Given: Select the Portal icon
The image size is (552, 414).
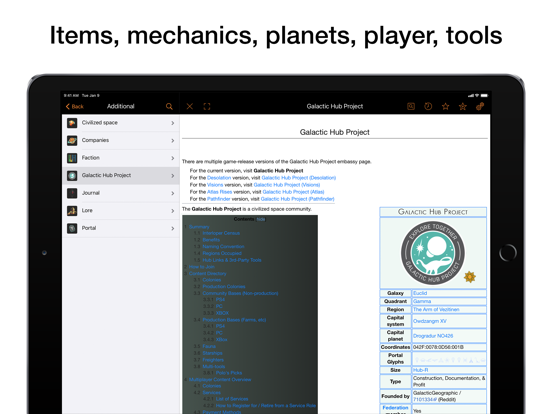Looking at the screenshot, I should click(x=72, y=228).
